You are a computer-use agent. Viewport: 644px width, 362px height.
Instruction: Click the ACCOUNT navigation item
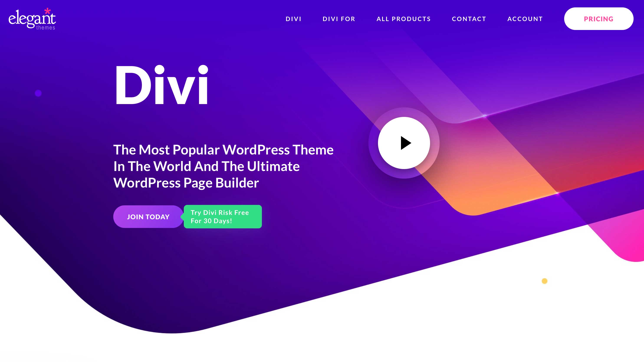pos(526,19)
